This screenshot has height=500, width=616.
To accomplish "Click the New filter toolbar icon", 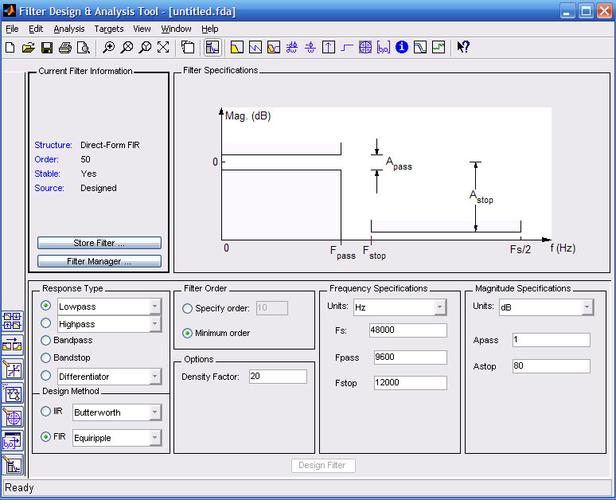I will (10, 48).
